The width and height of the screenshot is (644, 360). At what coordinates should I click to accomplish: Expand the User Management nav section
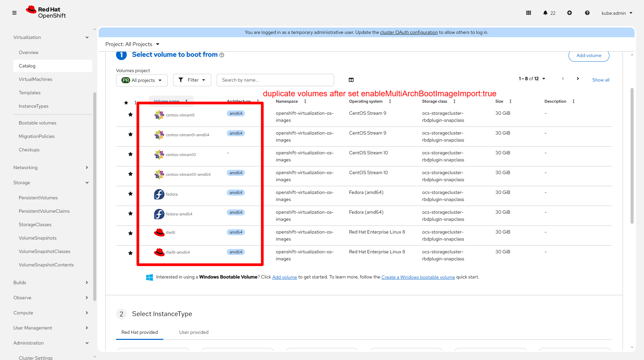coord(51,328)
